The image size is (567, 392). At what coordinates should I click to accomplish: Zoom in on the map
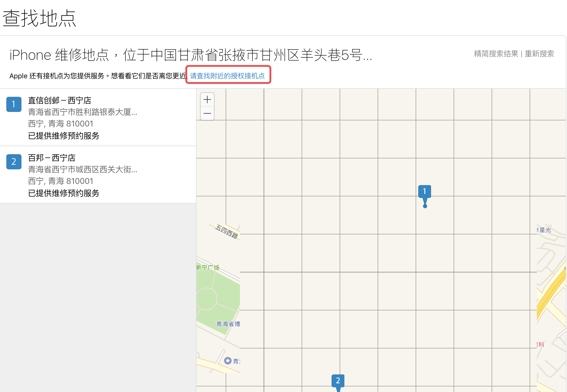tap(207, 100)
